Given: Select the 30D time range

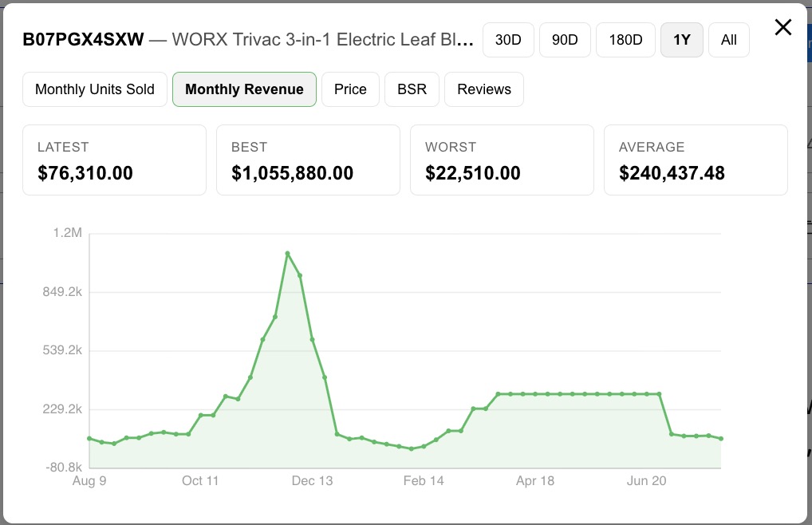Looking at the screenshot, I should pyautogui.click(x=508, y=40).
